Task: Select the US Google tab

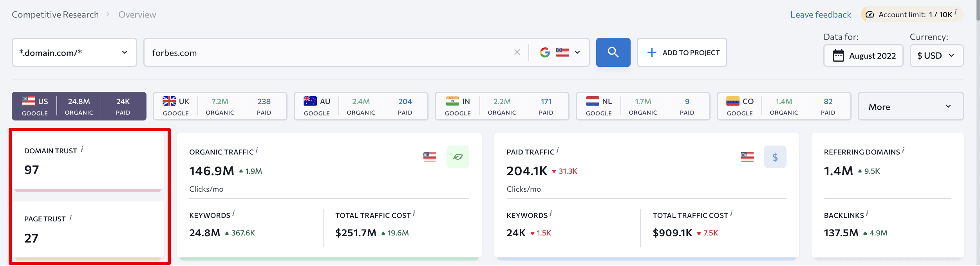Action: pyautogui.click(x=79, y=106)
